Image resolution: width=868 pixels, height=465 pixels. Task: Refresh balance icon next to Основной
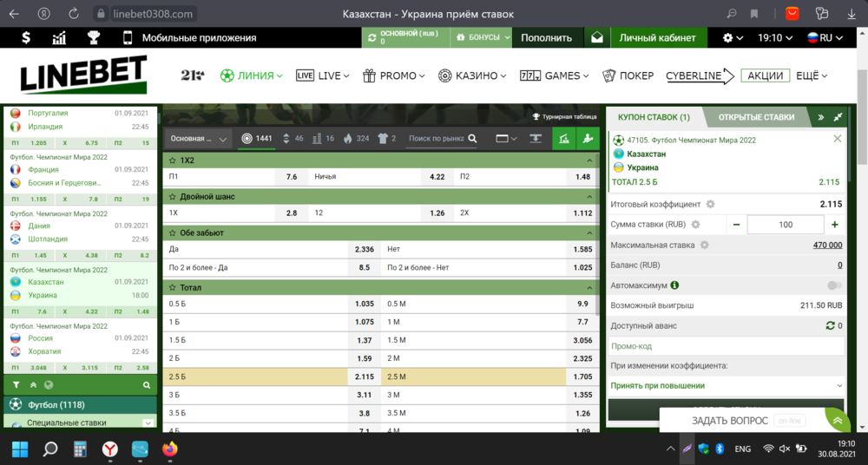click(x=372, y=37)
